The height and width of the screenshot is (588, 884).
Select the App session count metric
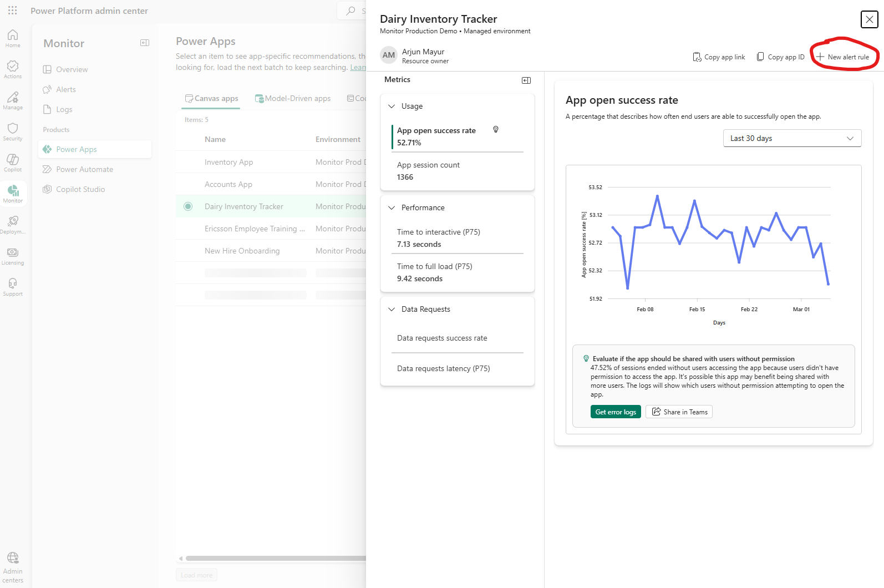457,171
